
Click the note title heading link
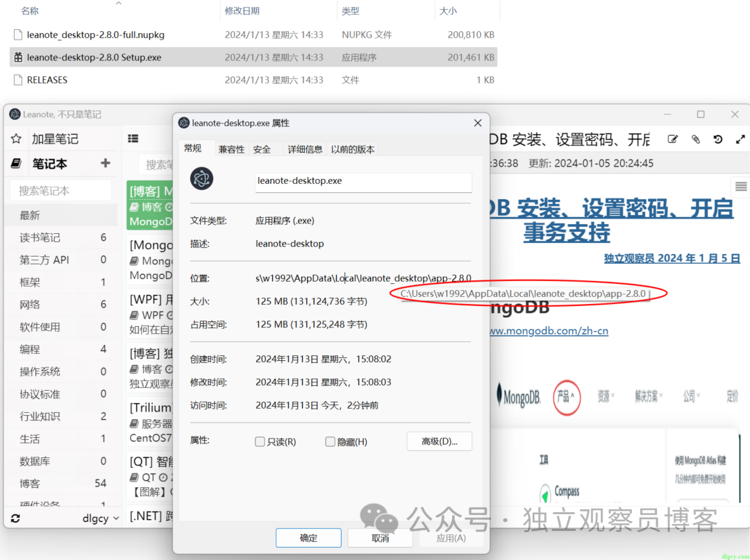611,221
